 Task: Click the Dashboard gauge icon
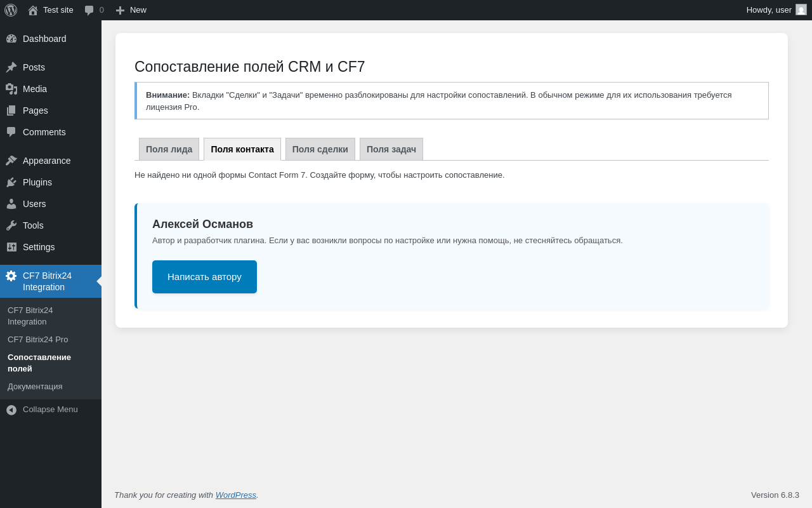tap(11, 39)
